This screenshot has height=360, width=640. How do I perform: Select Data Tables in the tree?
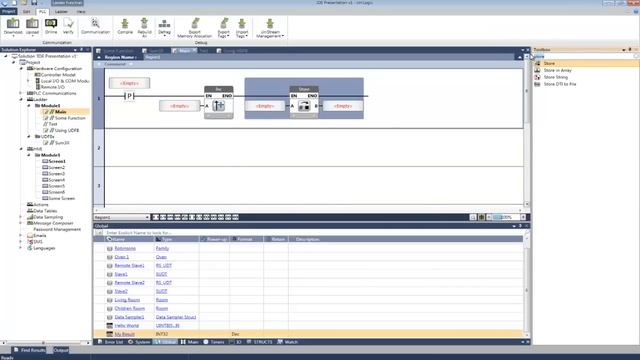45,211
